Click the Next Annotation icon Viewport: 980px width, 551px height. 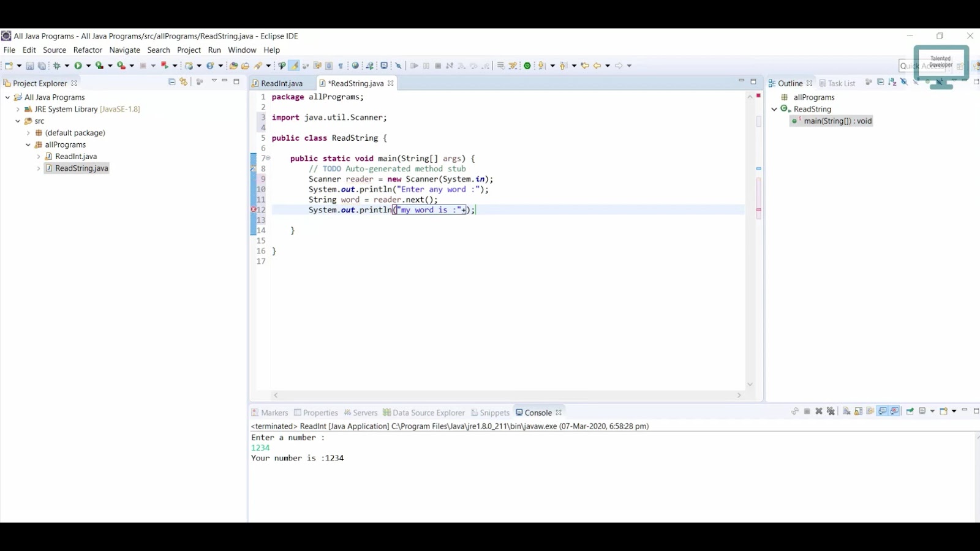541,66
